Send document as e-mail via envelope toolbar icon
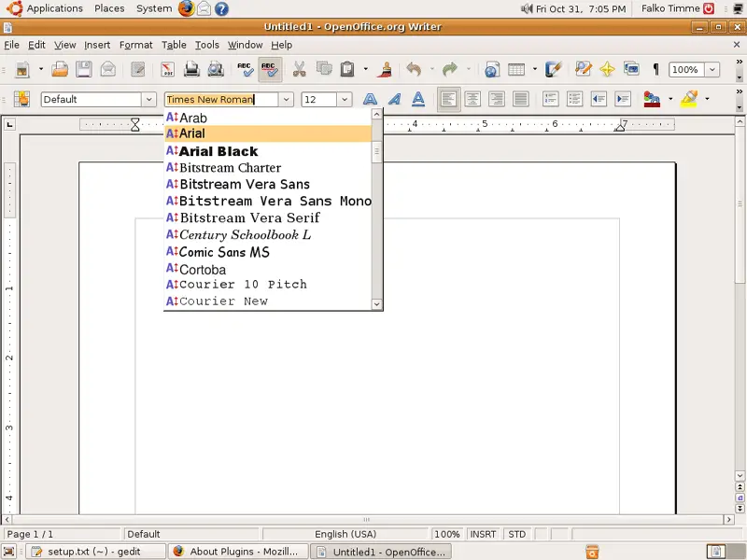Image resolution: width=747 pixels, height=560 pixels. click(x=108, y=69)
